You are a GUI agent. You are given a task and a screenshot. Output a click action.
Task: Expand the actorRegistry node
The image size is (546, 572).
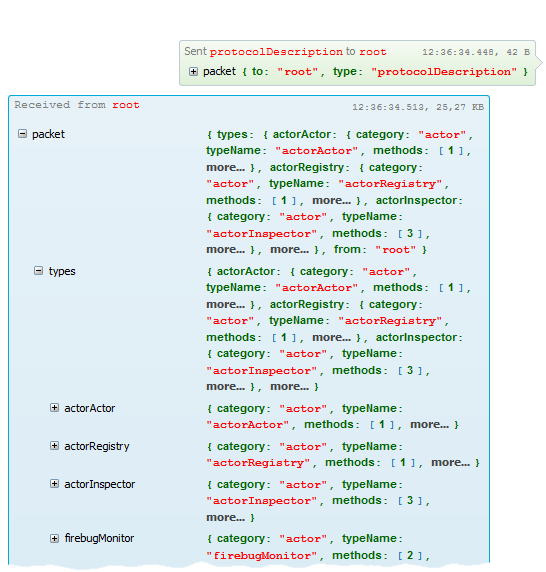click(x=54, y=445)
